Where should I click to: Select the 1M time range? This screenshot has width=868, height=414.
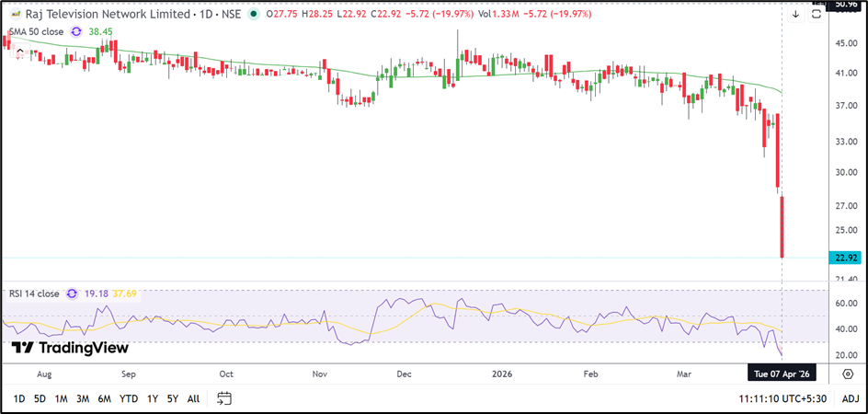61,398
